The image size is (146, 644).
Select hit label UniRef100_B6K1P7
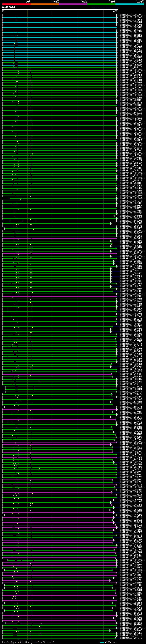[x=131, y=140]
